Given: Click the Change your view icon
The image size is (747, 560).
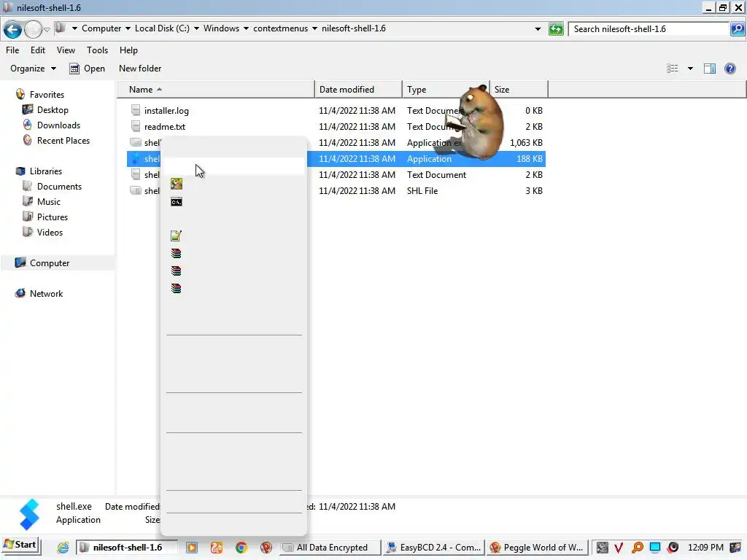Looking at the screenshot, I should pyautogui.click(x=672, y=69).
